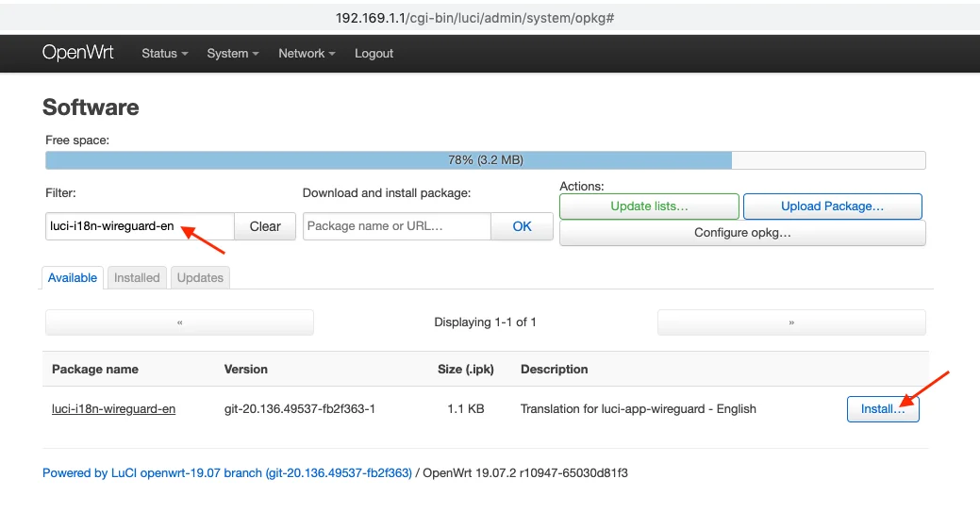Viewport: 980px width, 512px height.
Task: Open the Upload Package dialog
Action: [x=832, y=206]
